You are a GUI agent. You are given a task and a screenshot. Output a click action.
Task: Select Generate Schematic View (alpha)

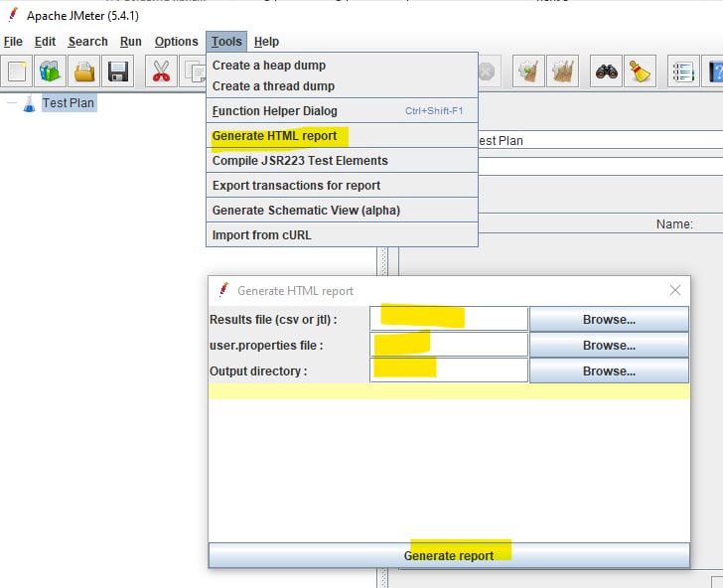pyautogui.click(x=342, y=211)
